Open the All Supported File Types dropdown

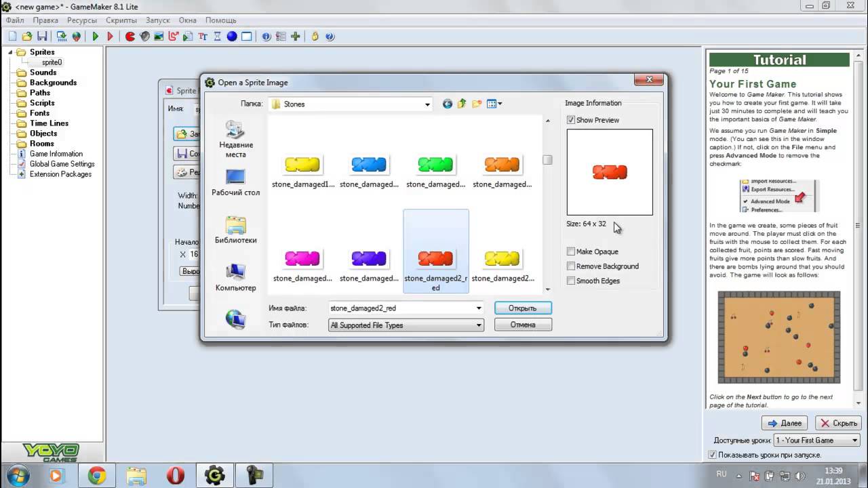[479, 325]
